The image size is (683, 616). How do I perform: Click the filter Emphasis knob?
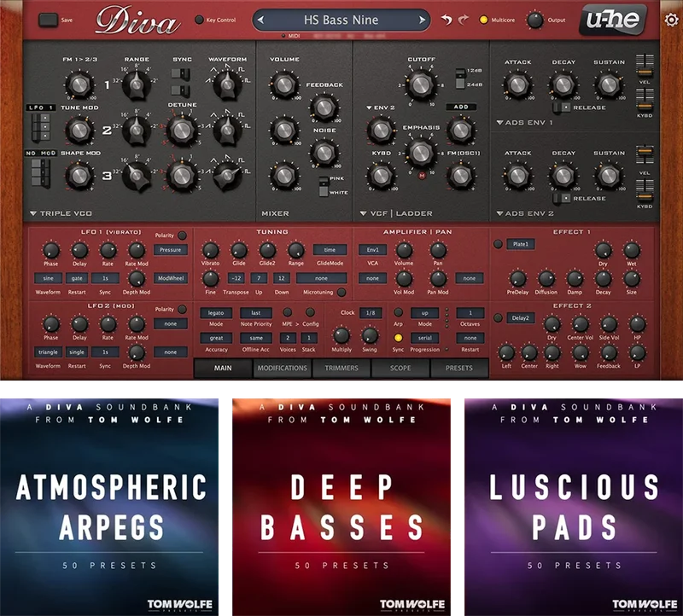click(420, 153)
